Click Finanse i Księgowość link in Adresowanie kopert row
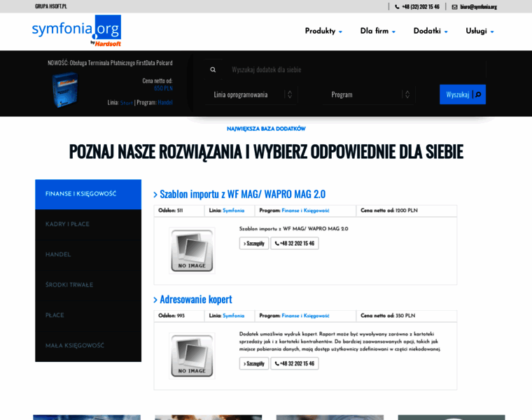Viewport: 532px width, 420px height. click(x=305, y=316)
